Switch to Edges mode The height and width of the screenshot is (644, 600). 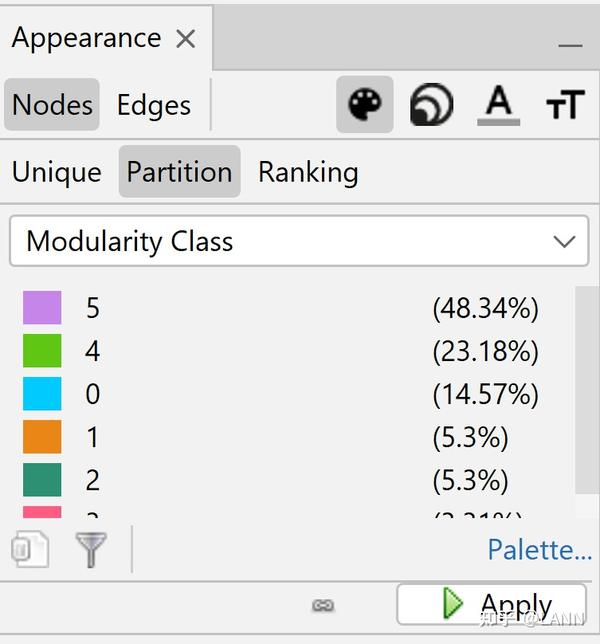point(153,105)
